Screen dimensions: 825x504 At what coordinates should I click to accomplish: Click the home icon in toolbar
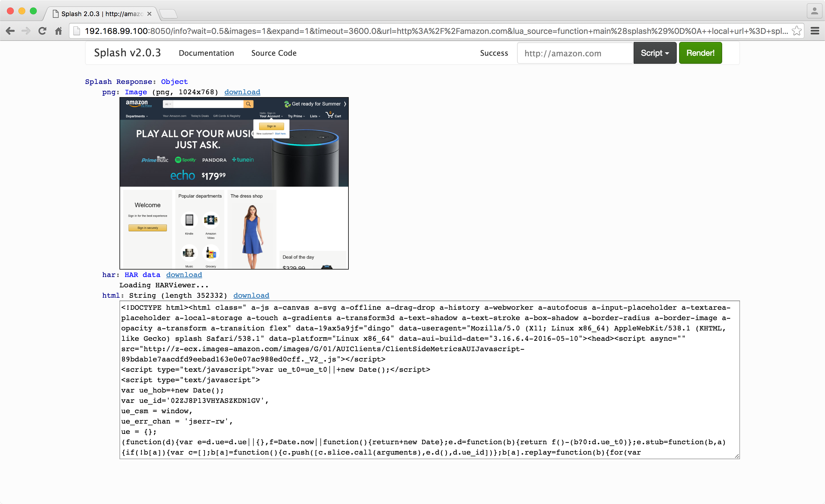coord(58,31)
